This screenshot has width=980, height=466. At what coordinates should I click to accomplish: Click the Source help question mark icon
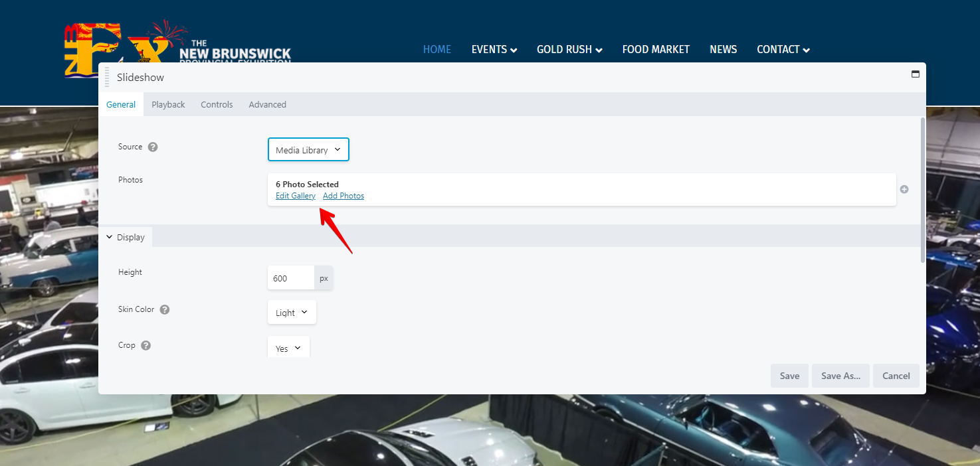pos(153,147)
